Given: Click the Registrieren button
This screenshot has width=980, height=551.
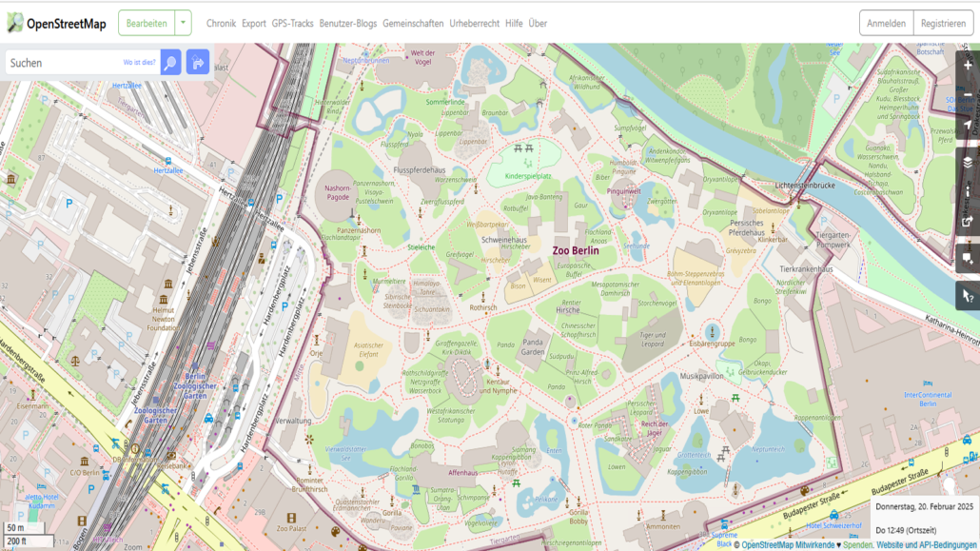Looking at the screenshot, I should pos(943,23).
